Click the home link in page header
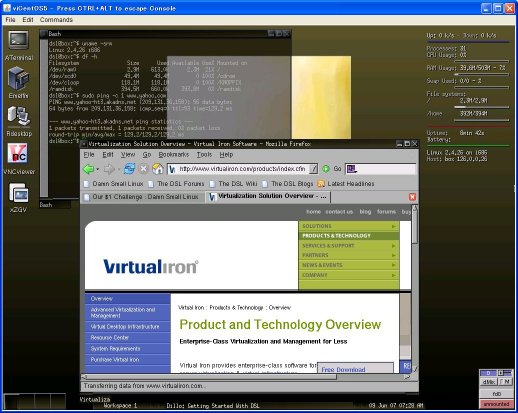The height and width of the screenshot is (413, 518). tap(313, 212)
